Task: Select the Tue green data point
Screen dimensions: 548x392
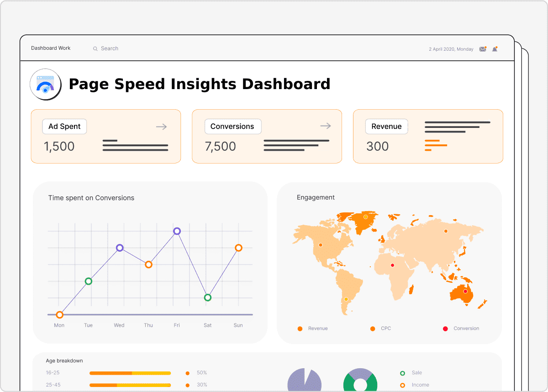Action: click(x=89, y=281)
